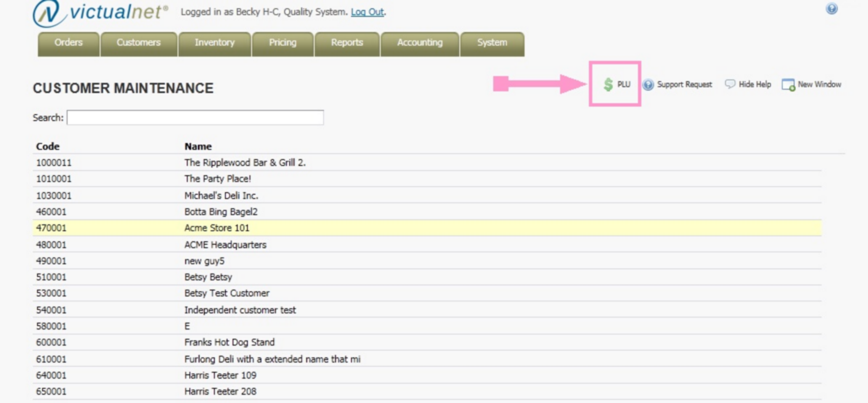Open the System tab
Screen dimensions: 868x403
[x=492, y=43]
